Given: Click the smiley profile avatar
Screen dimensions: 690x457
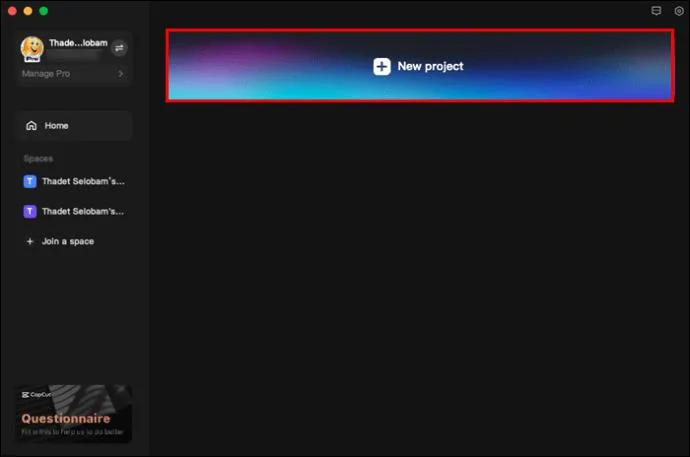Looking at the screenshot, I should tap(32, 48).
